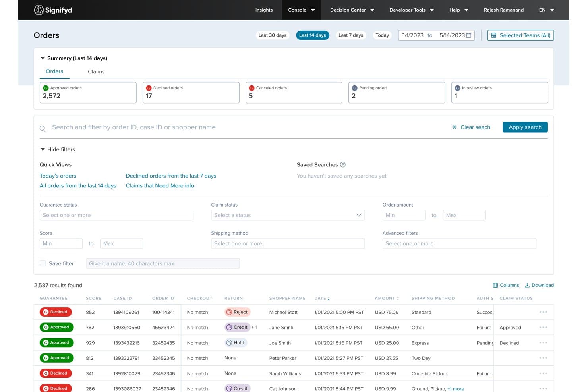Open the Developer Tools dropdown
Viewport: 588px width, 392px height.
coord(412,10)
